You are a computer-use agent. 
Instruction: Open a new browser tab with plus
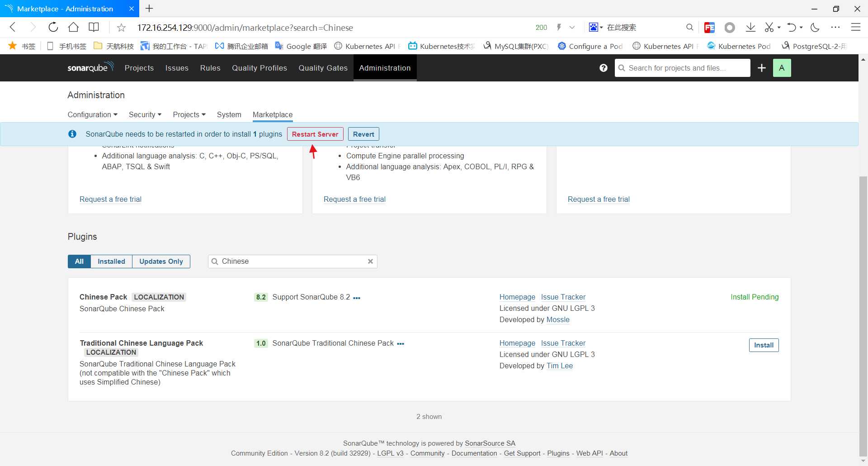149,9
